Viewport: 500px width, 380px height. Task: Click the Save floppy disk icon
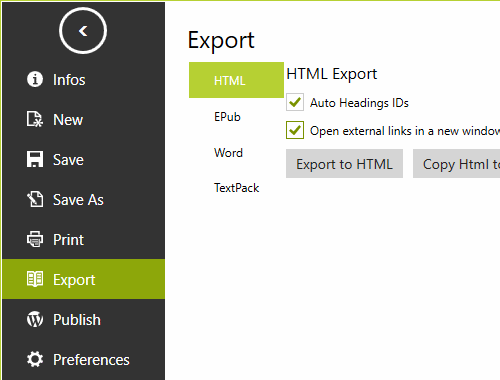(x=35, y=159)
